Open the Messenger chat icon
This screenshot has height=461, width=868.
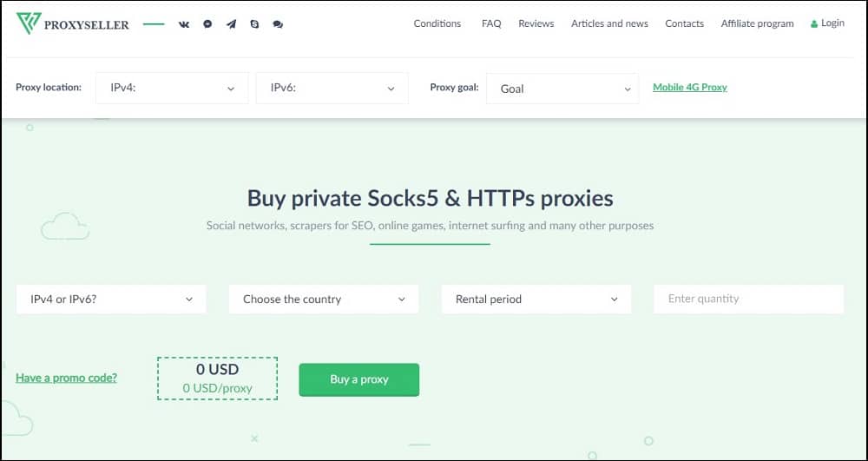(207, 24)
